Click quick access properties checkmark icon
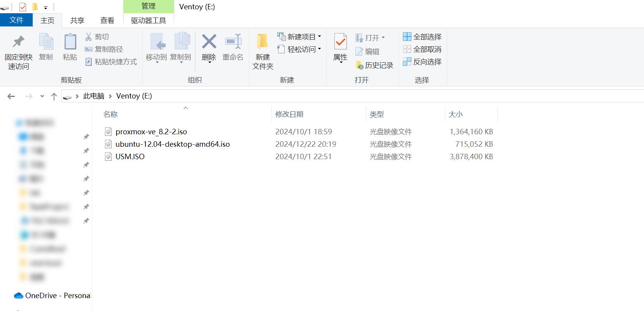The width and height of the screenshot is (644, 311). coord(23,7)
